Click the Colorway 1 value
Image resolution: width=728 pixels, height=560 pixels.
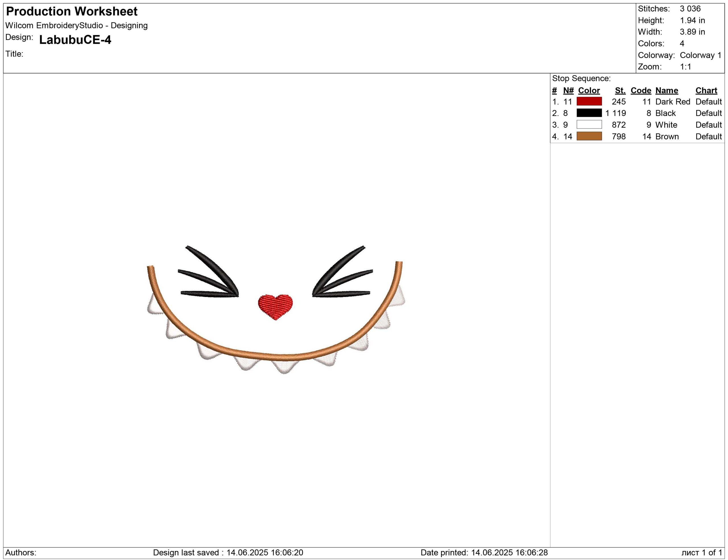click(700, 55)
